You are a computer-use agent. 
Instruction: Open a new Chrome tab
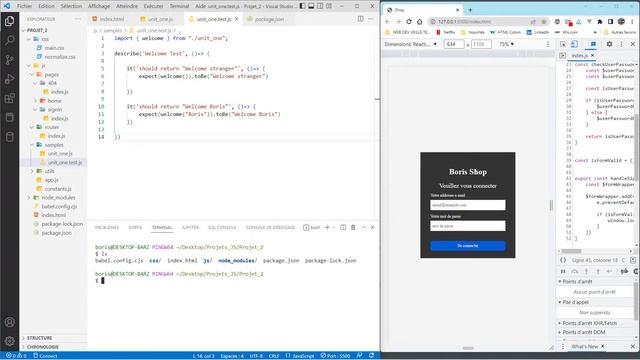coord(470,10)
